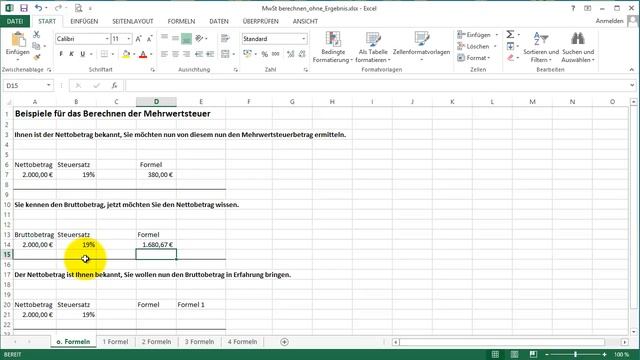Click the wrap text icon
The image size is (640, 360).
coord(225,38)
